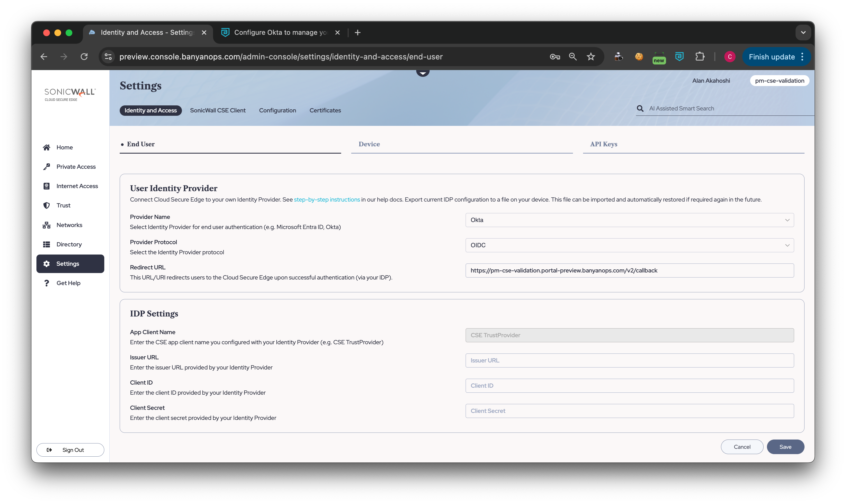The width and height of the screenshot is (846, 504).
Task: Open Private Access key icon
Action: pyautogui.click(x=47, y=167)
